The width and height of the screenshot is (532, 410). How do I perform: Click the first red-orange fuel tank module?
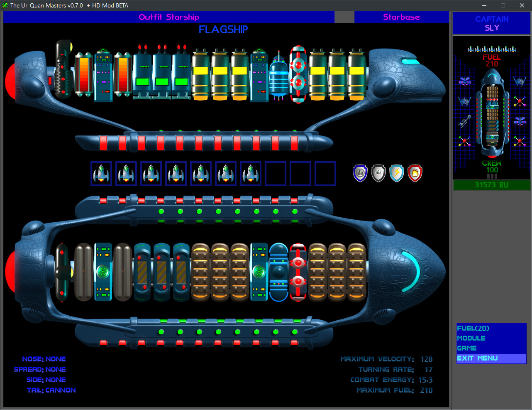pyautogui.click(x=83, y=75)
